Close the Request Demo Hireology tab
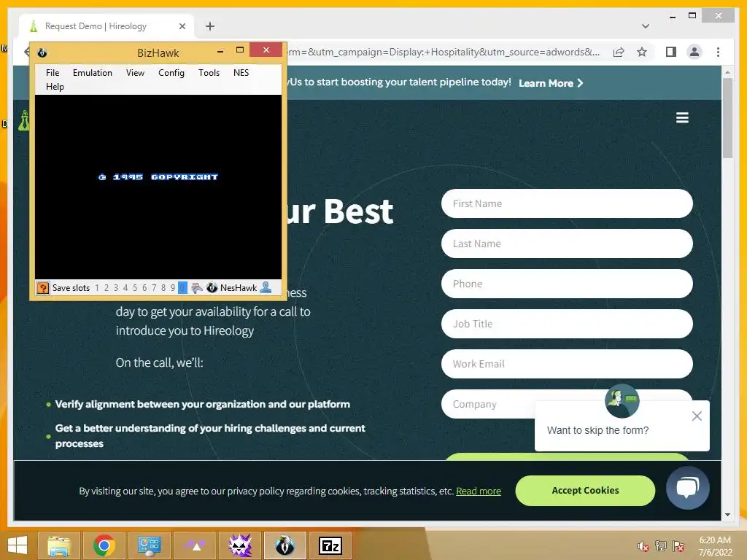The image size is (747, 560). [182, 26]
